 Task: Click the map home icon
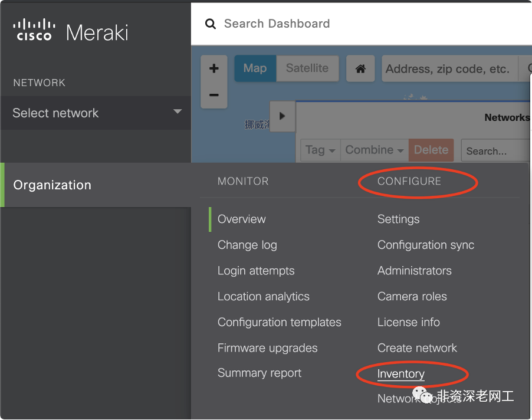(360, 69)
